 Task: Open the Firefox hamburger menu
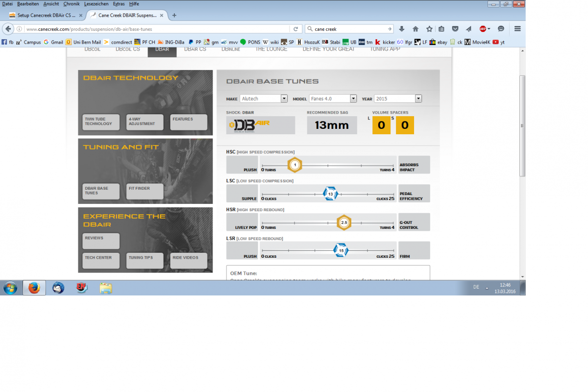click(517, 29)
